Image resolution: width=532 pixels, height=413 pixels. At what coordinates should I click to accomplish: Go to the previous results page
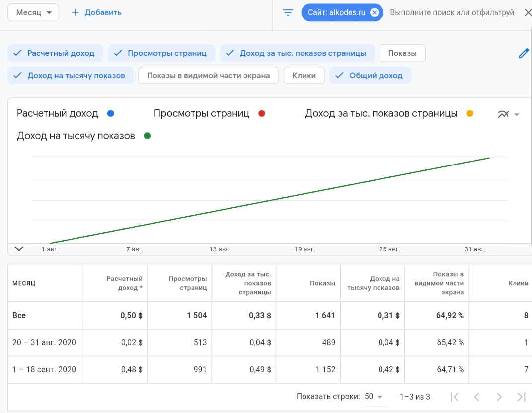[x=476, y=397]
